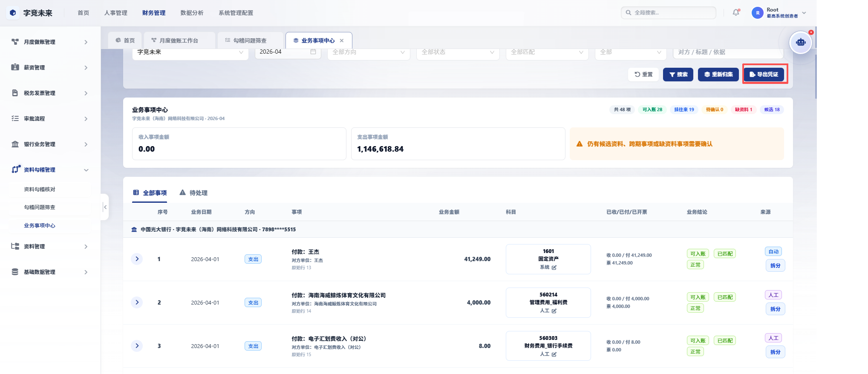Click the 薪资管理 sidebar icon
Screen dimensions: 868x374
(15, 67)
